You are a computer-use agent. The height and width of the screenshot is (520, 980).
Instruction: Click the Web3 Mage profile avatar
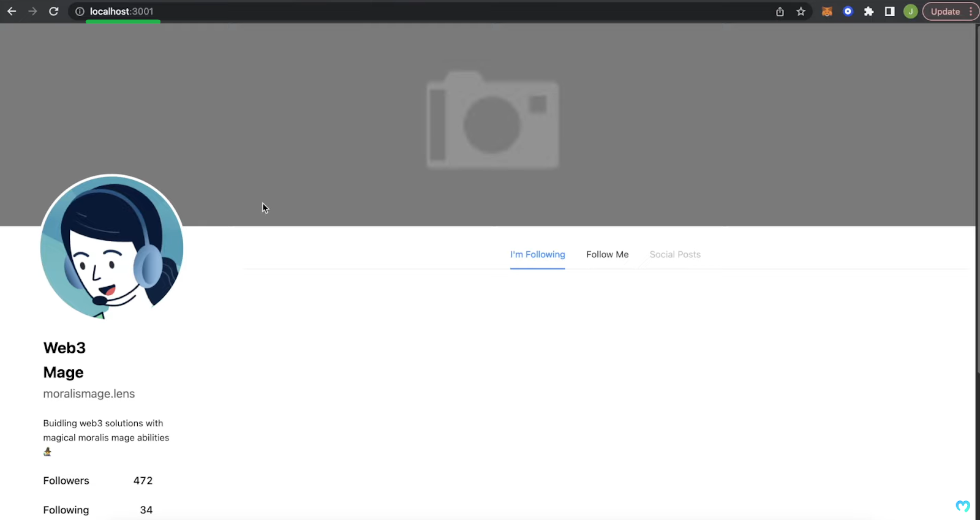click(x=111, y=246)
